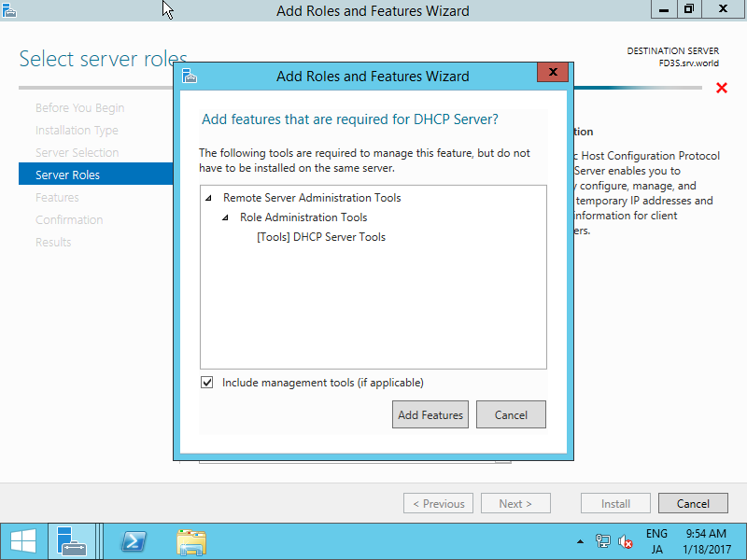Uncheck Include management tools checkbox
Screen dimensions: 747x560
[x=206, y=383]
